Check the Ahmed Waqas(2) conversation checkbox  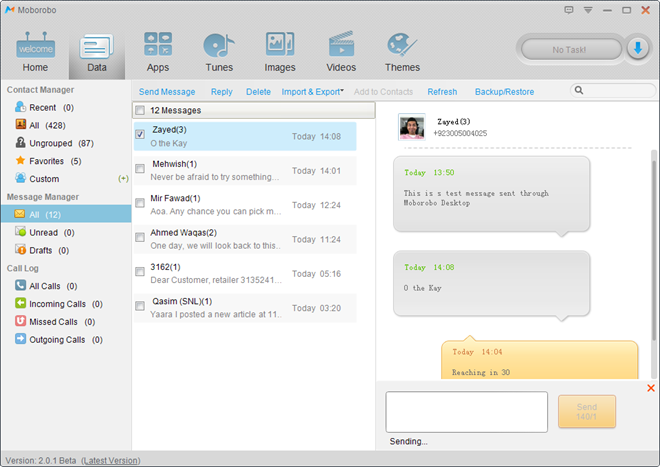point(140,237)
